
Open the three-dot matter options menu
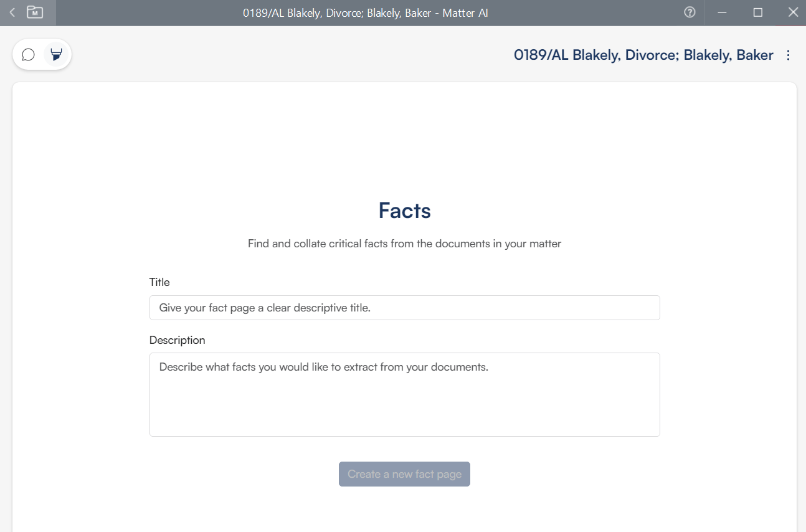click(x=788, y=55)
